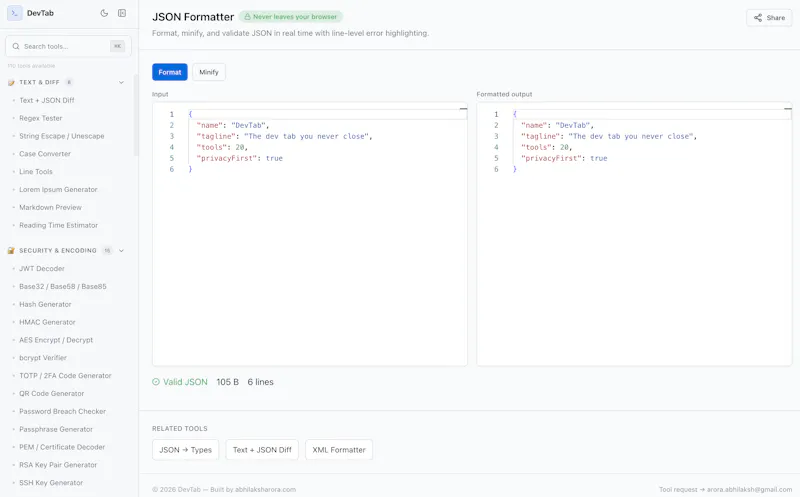Click inside the Formatted output editor
Viewport: 800px width, 497px height.
[634, 234]
